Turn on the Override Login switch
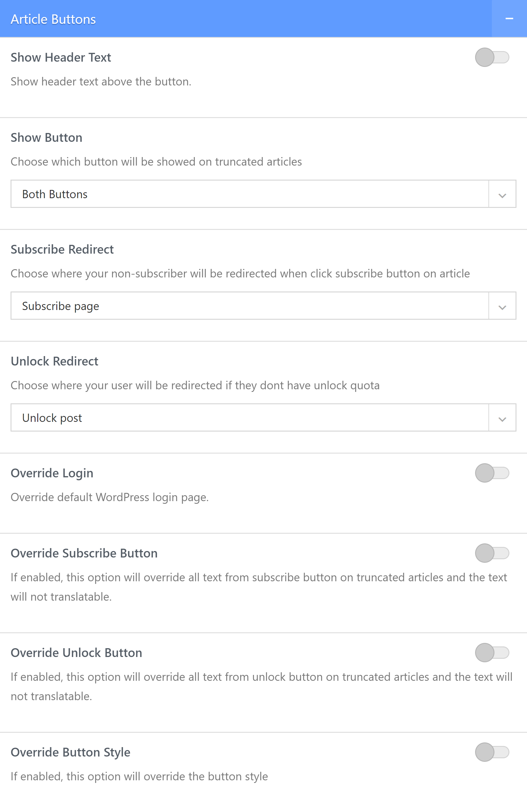 coord(492,473)
